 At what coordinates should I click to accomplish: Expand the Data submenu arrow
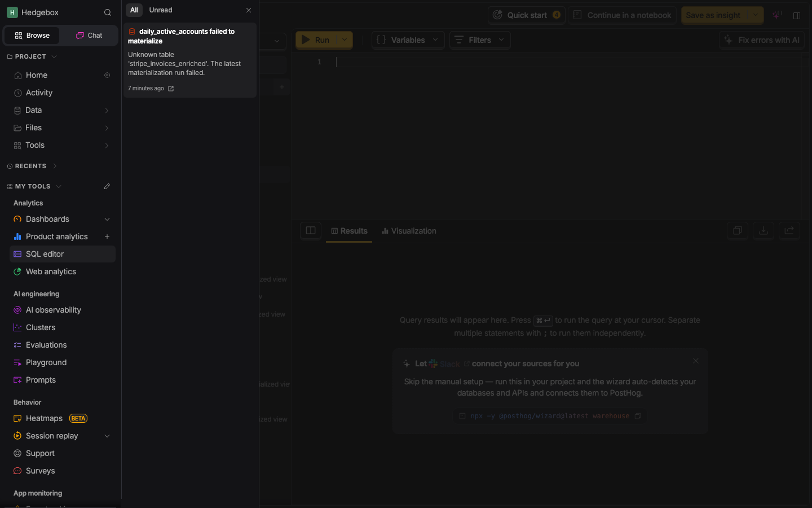107,111
